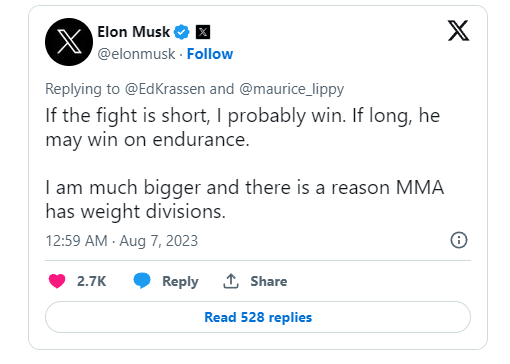510x364 pixels.
Task: Click the Replying to mention line
Action: point(194,89)
